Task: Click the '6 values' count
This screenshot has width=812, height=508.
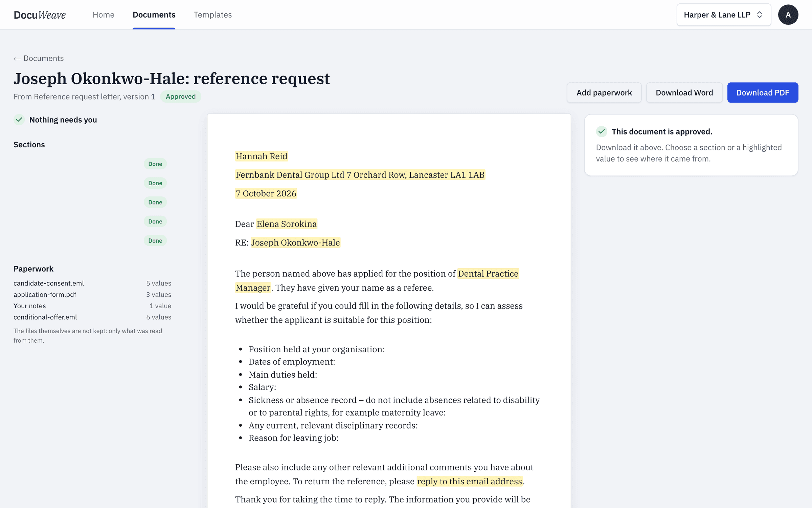Action: 159,317
